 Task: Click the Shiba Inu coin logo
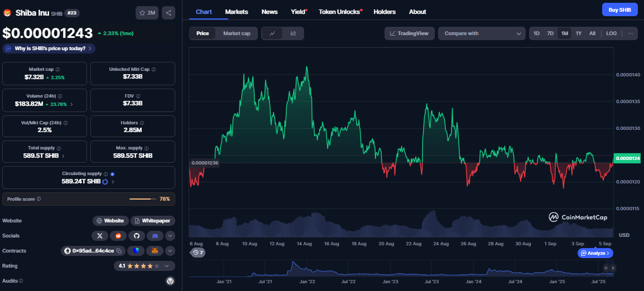click(x=7, y=13)
